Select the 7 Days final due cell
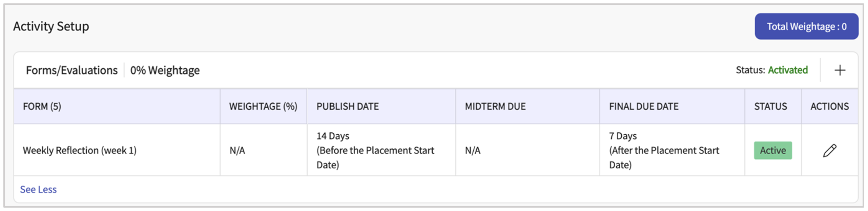This screenshot has width=868, height=211. click(663, 150)
